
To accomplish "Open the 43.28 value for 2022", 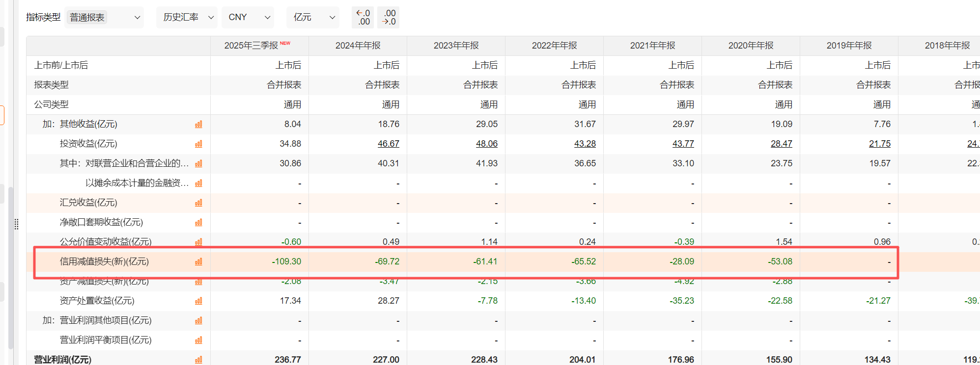I will pyautogui.click(x=585, y=144).
